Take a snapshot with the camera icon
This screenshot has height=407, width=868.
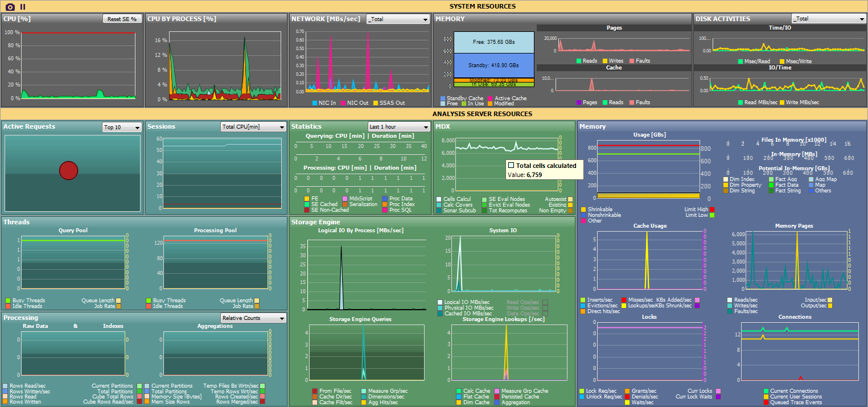(10, 7)
